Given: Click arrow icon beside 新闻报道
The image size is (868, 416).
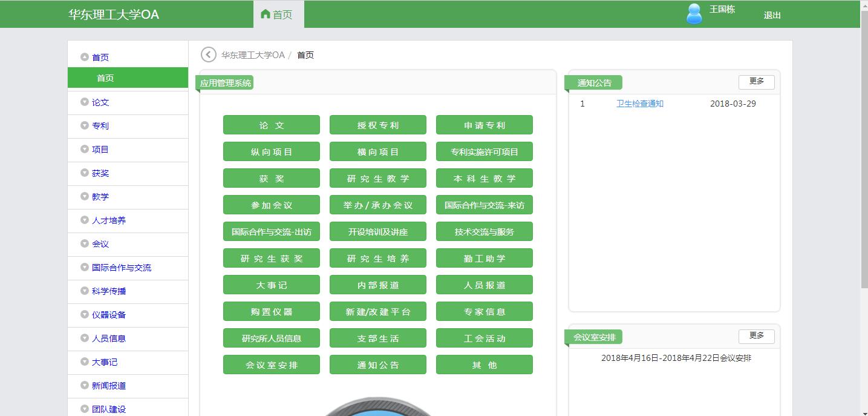Looking at the screenshot, I should (85, 386).
